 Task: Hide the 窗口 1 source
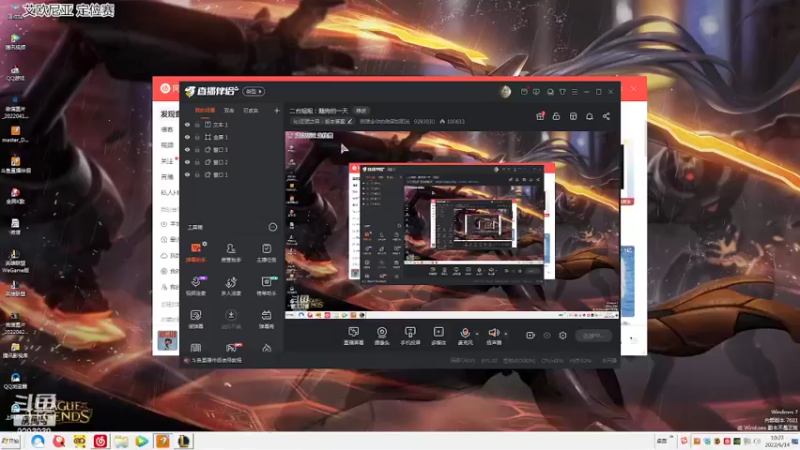(x=187, y=174)
